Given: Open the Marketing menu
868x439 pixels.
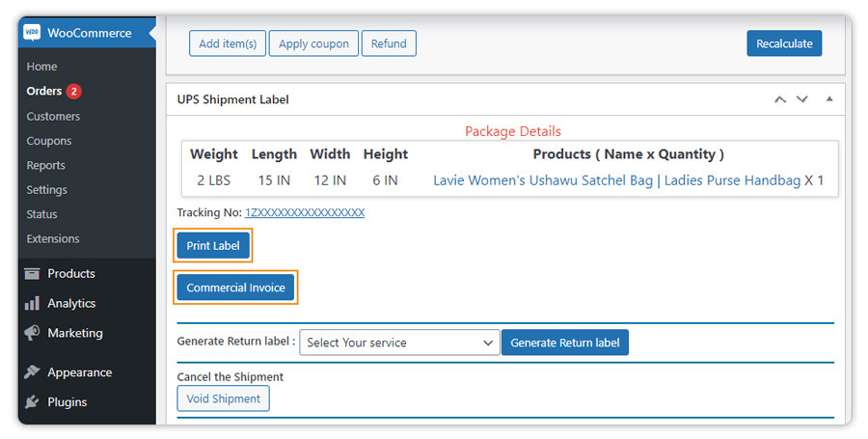Looking at the screenshot, I should click(75, 333).
